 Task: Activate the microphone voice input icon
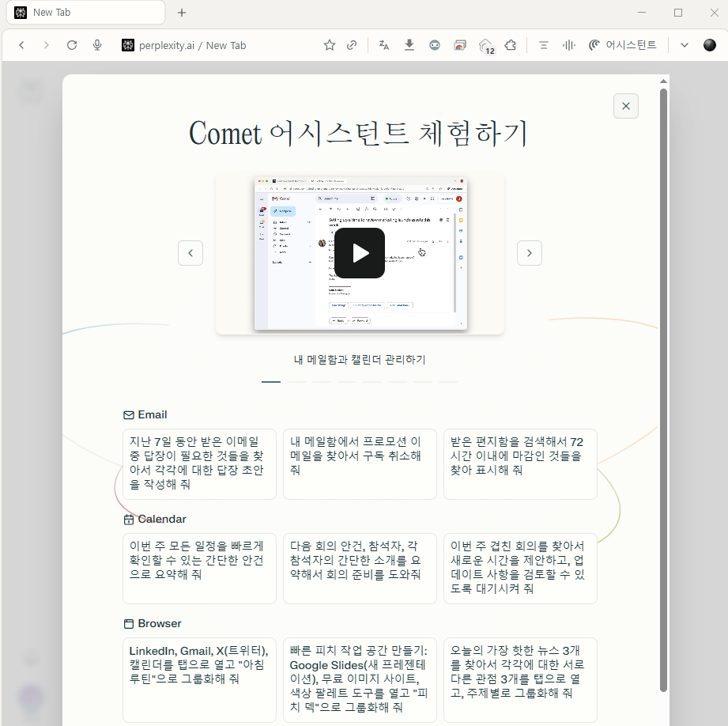point(97,45)
